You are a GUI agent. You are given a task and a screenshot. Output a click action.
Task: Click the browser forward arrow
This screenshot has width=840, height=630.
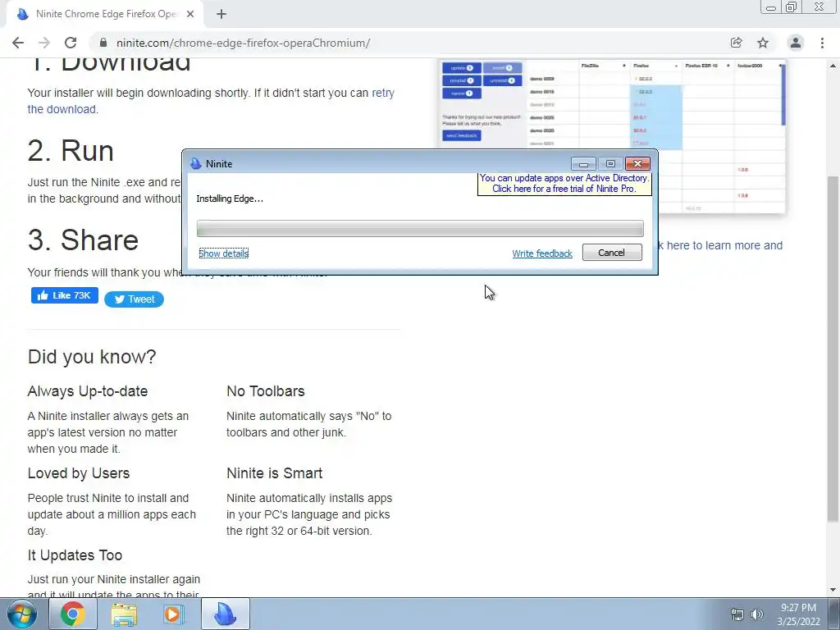point(44,43)
